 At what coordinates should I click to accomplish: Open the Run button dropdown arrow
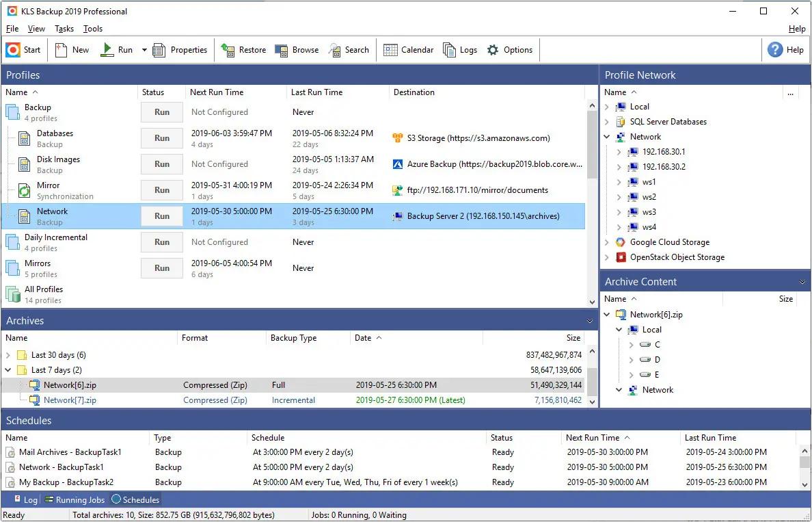[x=144, y=50]
